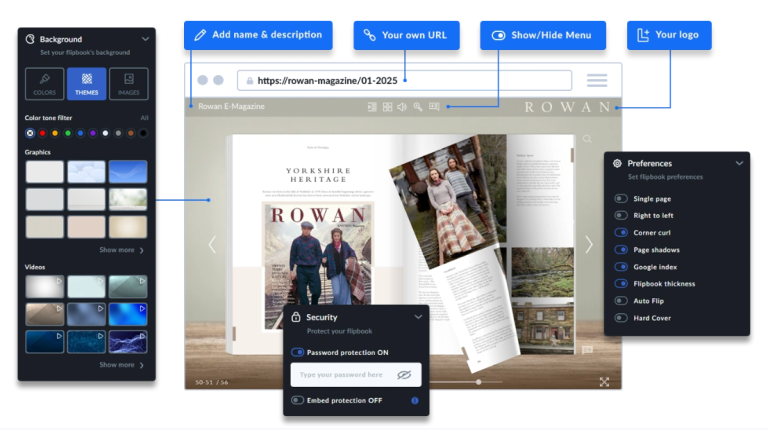Click Your logo button
The width and height of the screenshot is (768, 430).
[x=669, y=35]
